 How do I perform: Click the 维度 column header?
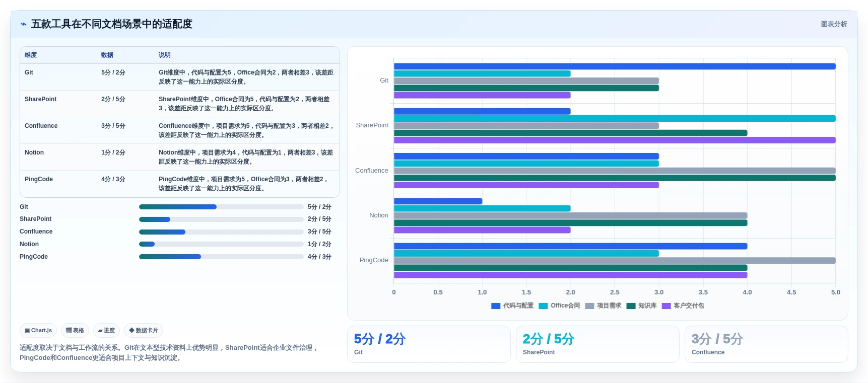[x=31, y=55]
